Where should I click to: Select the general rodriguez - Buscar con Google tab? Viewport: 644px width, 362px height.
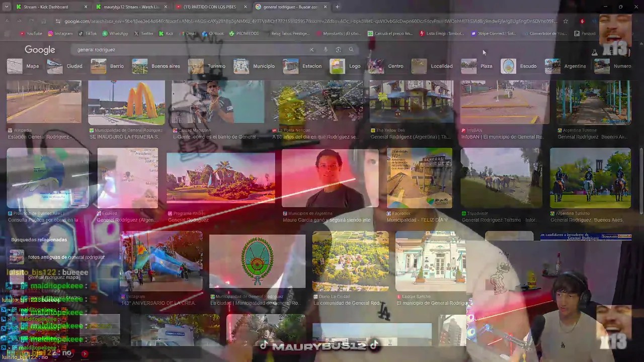[x=291, y=7]
